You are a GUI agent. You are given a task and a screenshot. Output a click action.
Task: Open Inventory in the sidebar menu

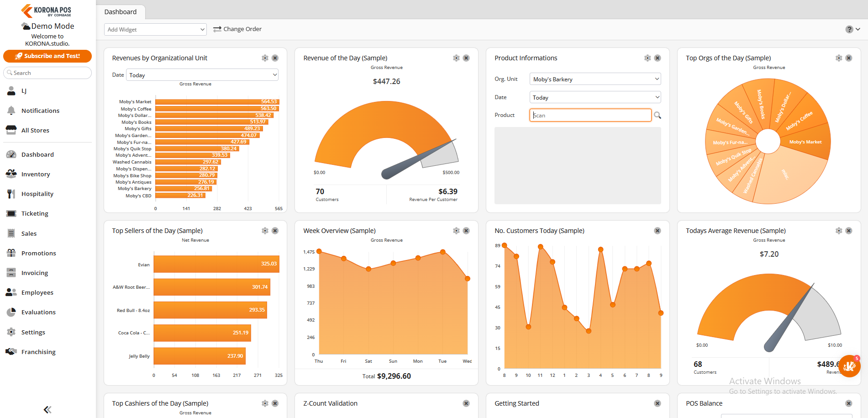(x=36, y=174)
